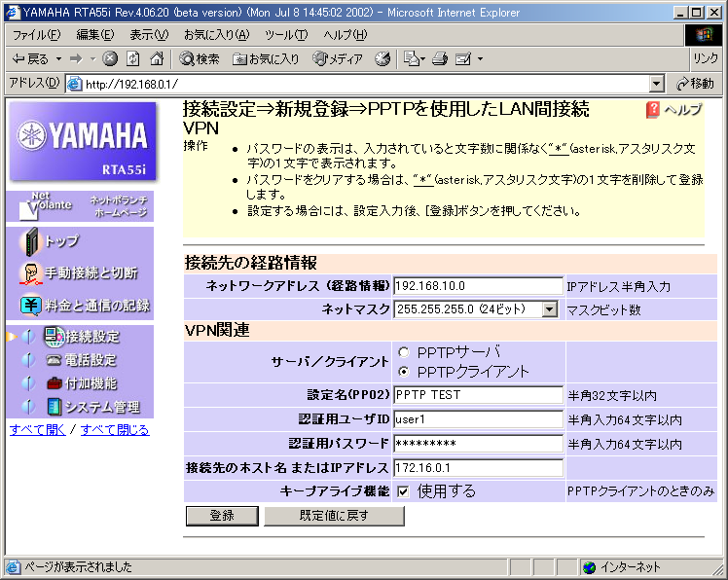Click the 既定値に戻す button
Viewport: 728px width, 580px height.
point(334,516)
